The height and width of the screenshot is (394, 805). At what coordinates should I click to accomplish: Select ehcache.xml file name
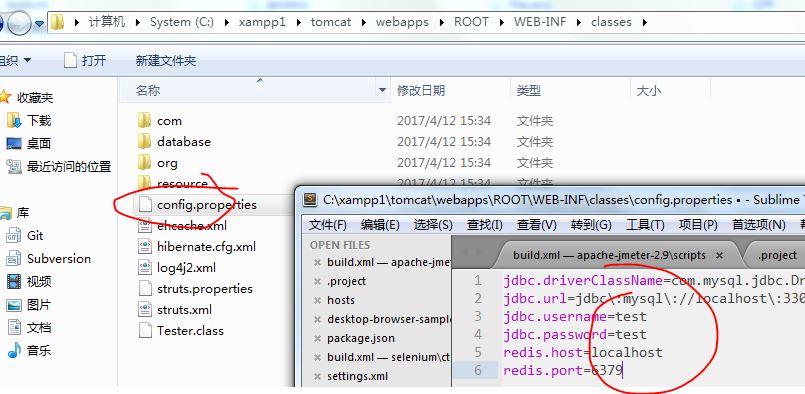pyautogui.click(x=192, y=226)
